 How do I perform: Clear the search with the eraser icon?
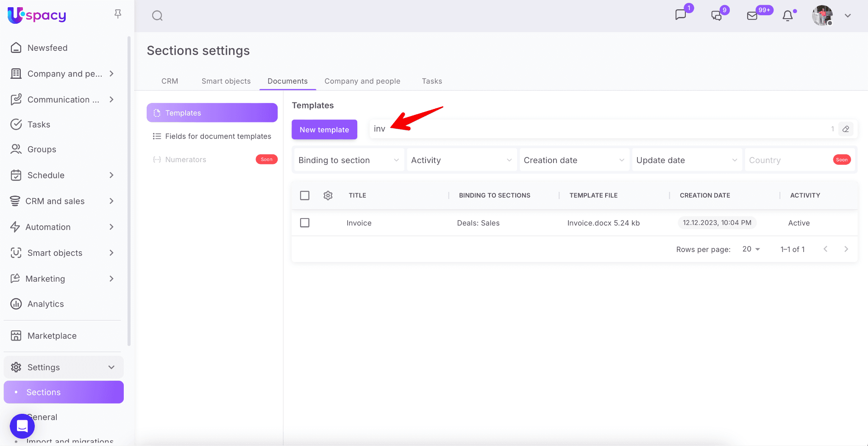[846, 129]
